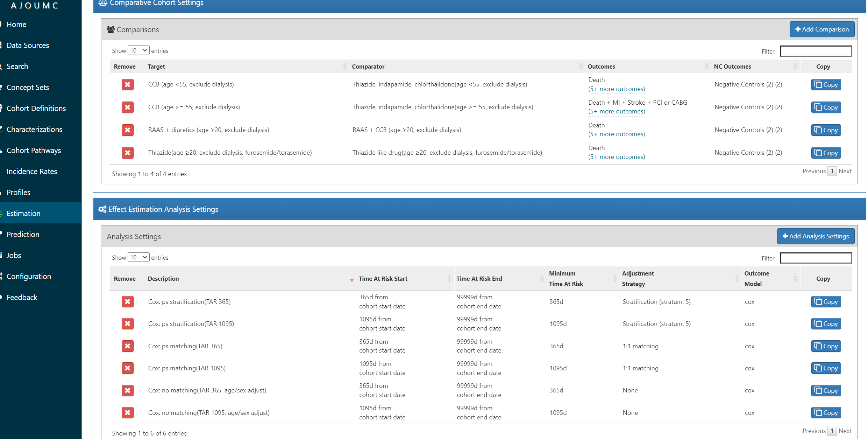Expand the 5+ more outcomes link for RAAS row
868x439 pixels.
pyautogui.click(x=616, y=134)
